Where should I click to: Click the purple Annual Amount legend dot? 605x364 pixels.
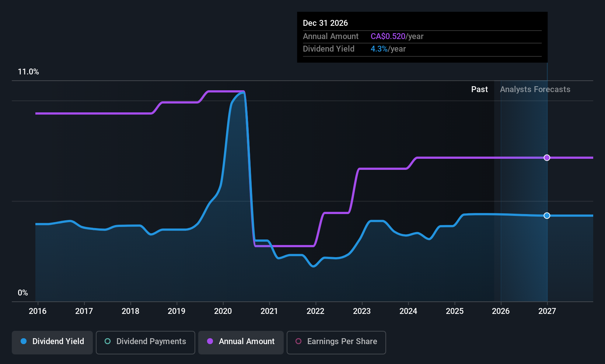pos(210,342)
